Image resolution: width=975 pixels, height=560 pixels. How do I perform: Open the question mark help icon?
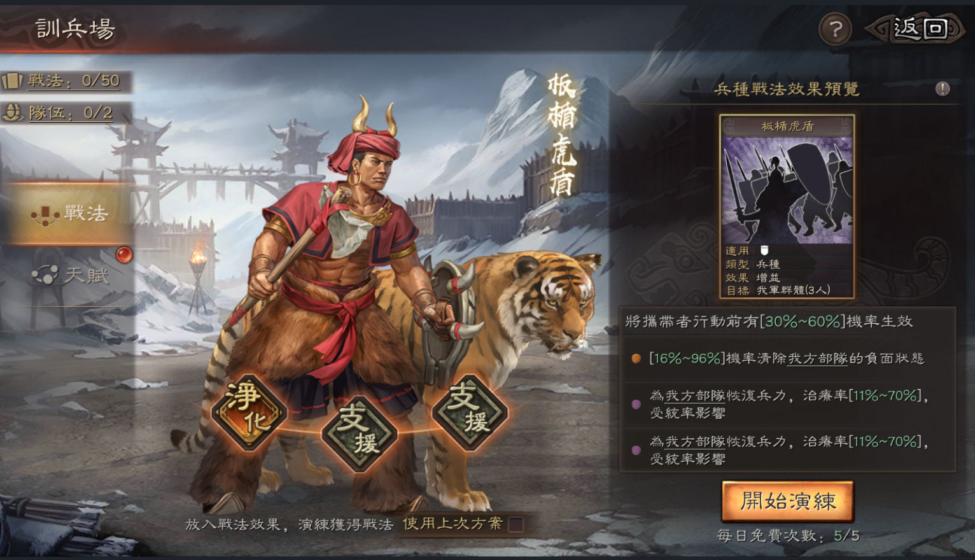click(x=835, y=29)
